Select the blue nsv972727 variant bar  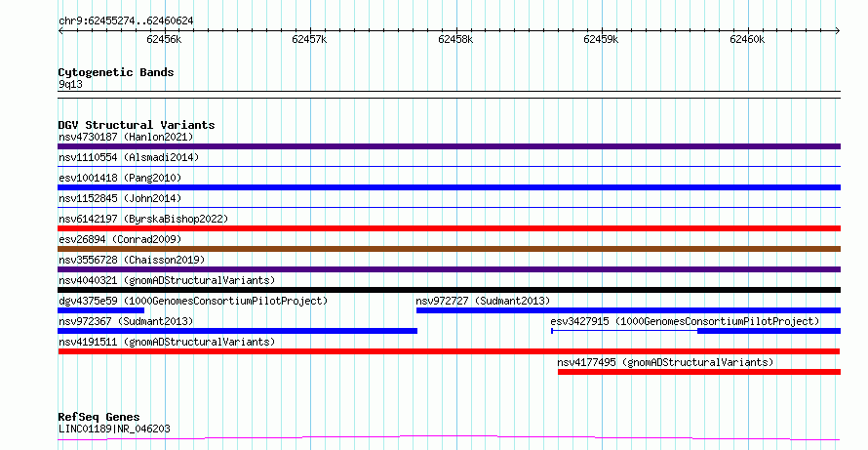point(628,310)
